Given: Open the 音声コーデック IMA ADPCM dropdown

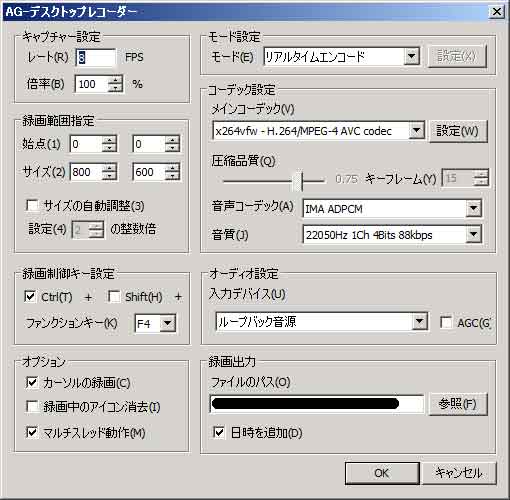Looking at the screenshot, I should click(x=473, y=208).
